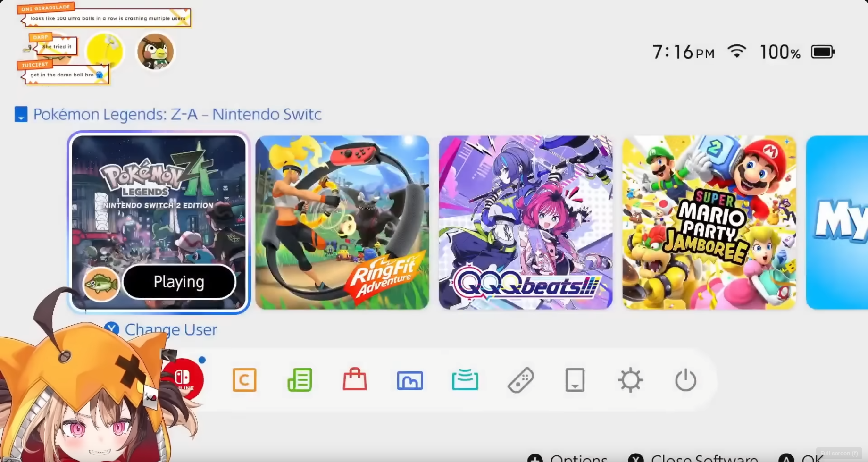
Task: Open the green News icon
Action: tap(300, 380)
